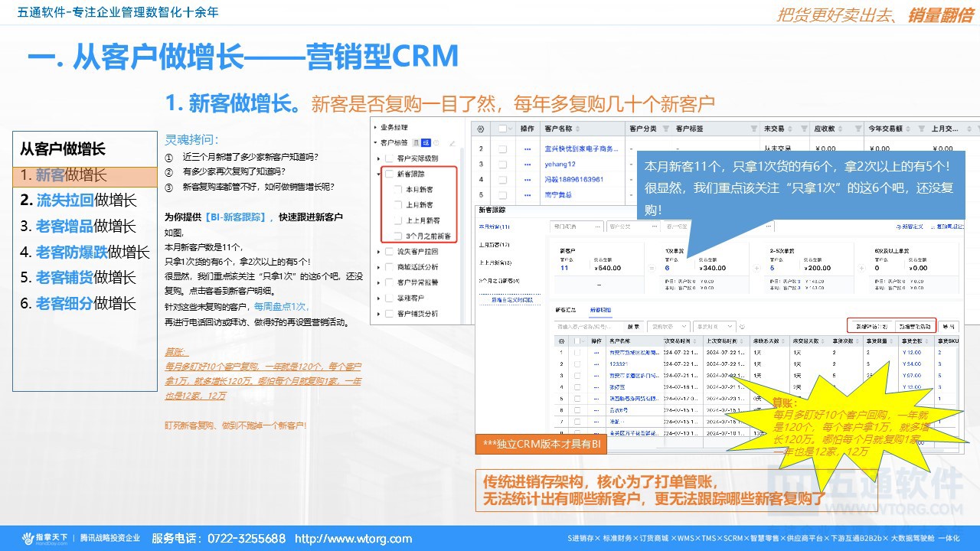Collapse the 新客跟踪 node arrow

(x=378, y=174)
